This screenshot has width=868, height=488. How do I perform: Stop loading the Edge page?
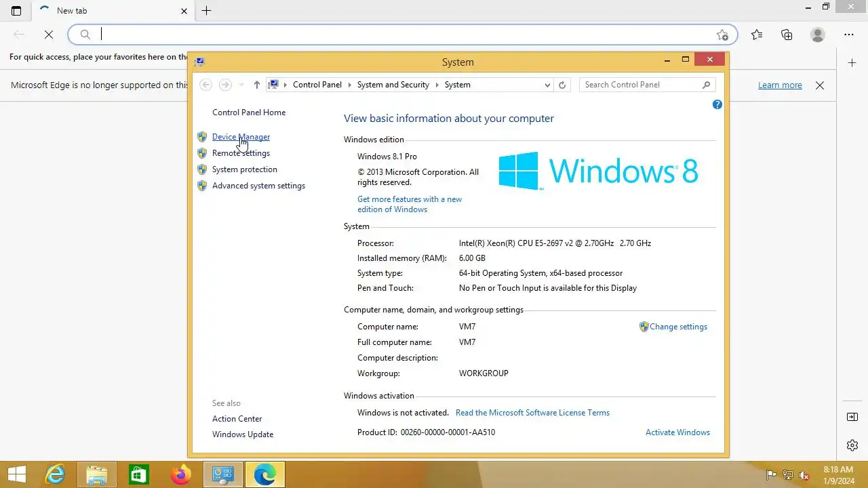coord(49,35)
